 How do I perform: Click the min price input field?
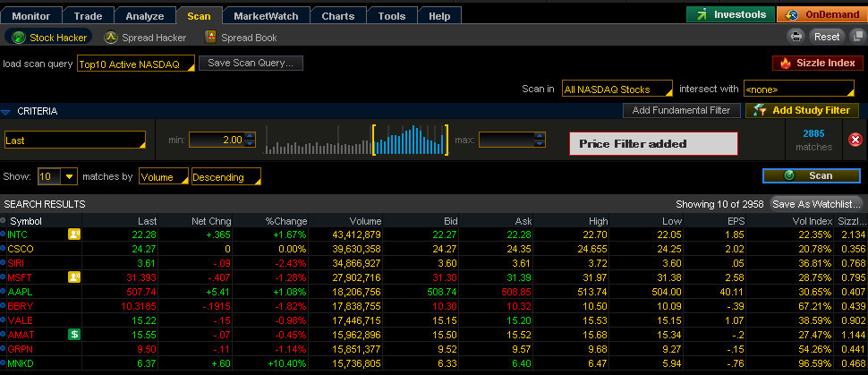(217, 140)
